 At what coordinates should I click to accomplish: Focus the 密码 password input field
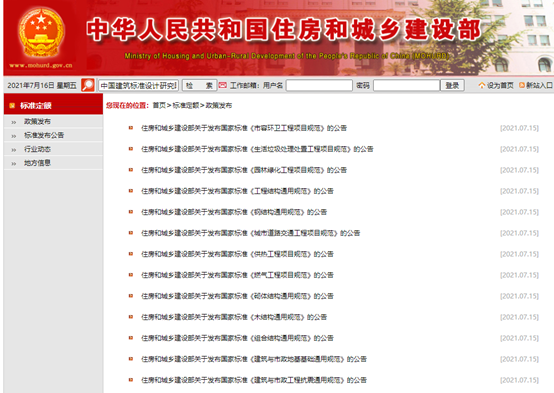(x=407, y=86)
